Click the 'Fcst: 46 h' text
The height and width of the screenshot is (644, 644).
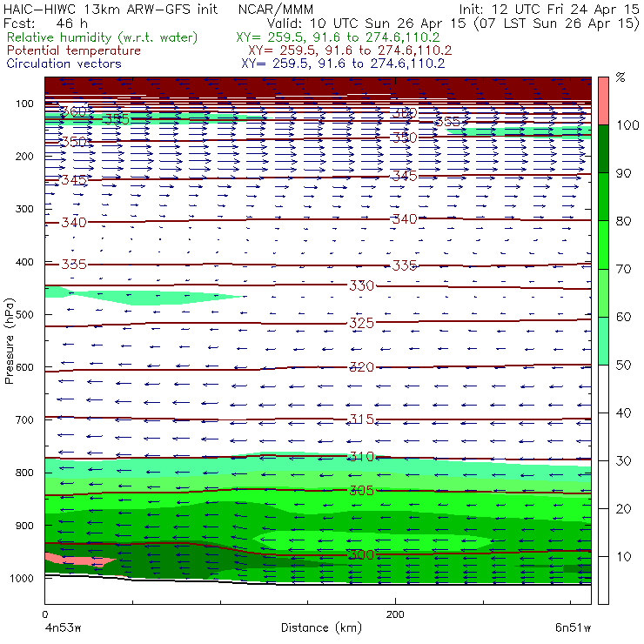pos(45,23)
